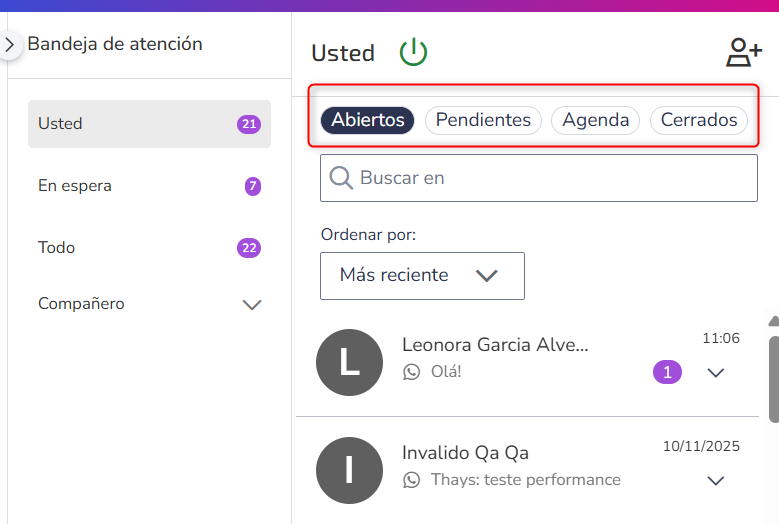Expand the collapsed sidebar arrow
This screenshot has width=779, height=524.
point(9,45)
